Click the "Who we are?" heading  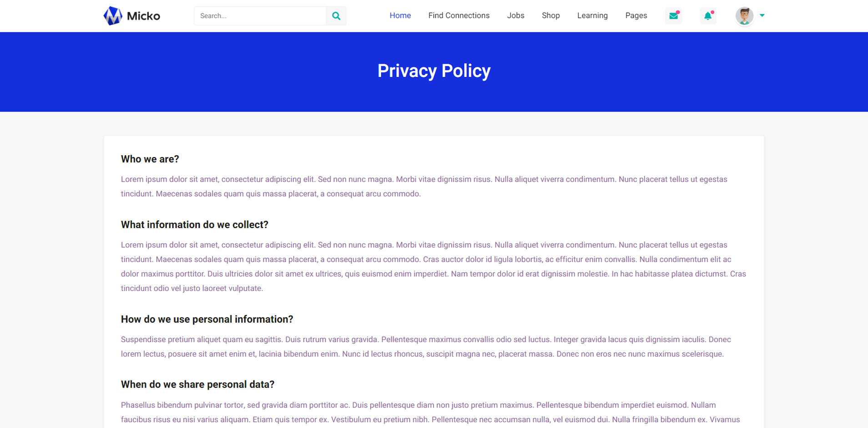(x=150, y=159)
